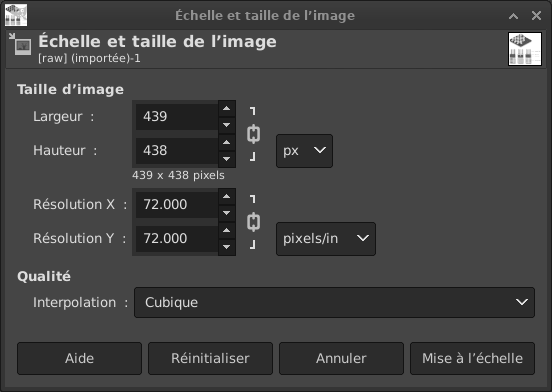Image resolution: width=552 pixels, height=392 pixels.
Task: Cancel with the Annuler button
Action: click(341, 358)
